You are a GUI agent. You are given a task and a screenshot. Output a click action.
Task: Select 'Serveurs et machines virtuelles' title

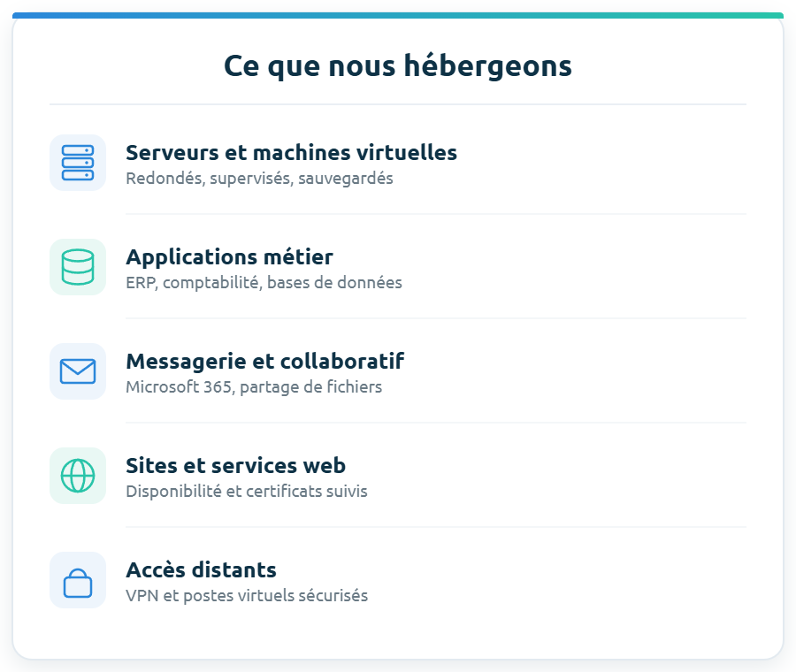tap(291, 153)
